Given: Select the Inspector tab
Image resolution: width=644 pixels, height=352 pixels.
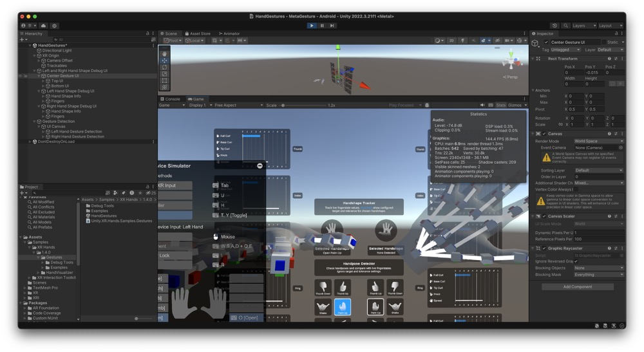Looking at the screenshot, I should pyautogui.click(x=542, y=33).
